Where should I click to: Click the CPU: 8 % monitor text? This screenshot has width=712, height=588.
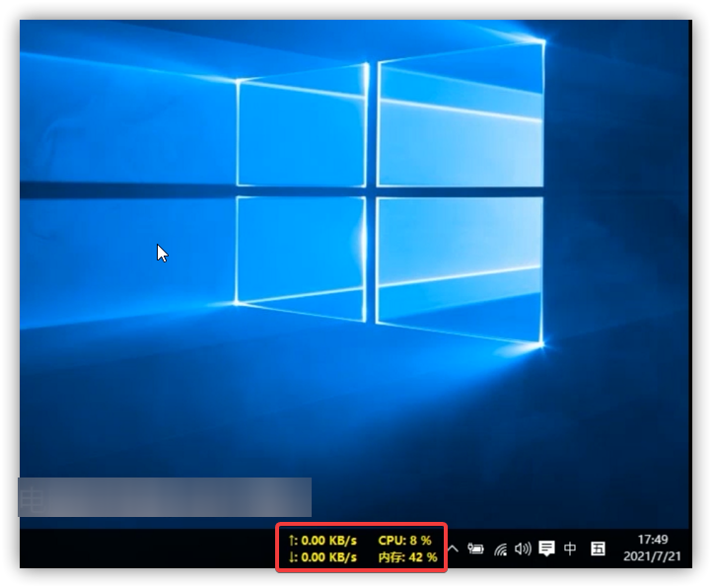404,541
